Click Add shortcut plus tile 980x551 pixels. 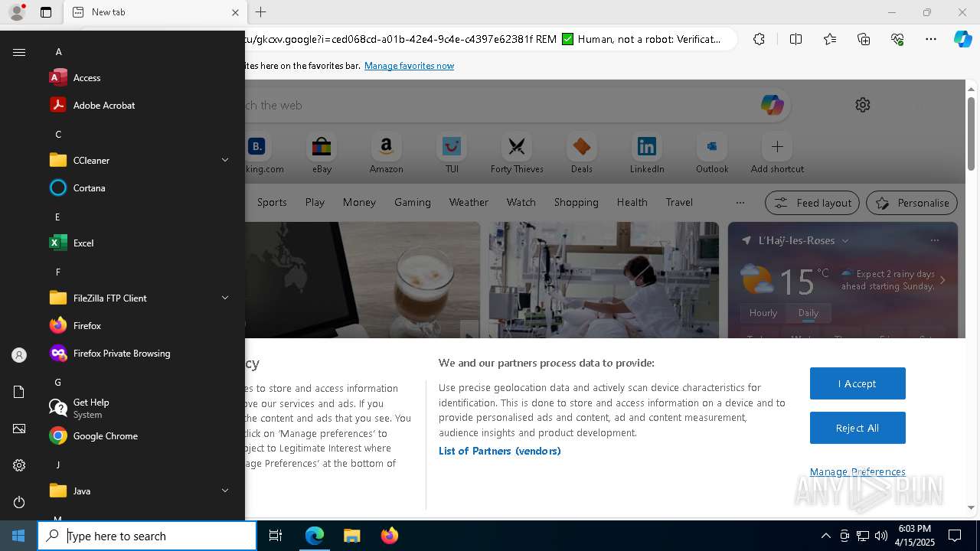[x=777, y=153]
